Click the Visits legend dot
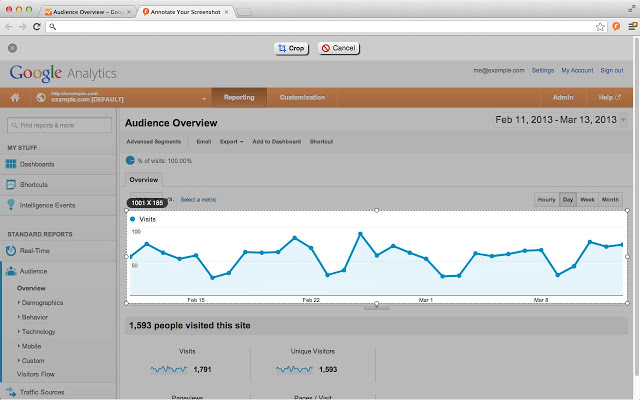Image resolution: width=640 pixels, height=400 pixels. click(x=132, y=219)
